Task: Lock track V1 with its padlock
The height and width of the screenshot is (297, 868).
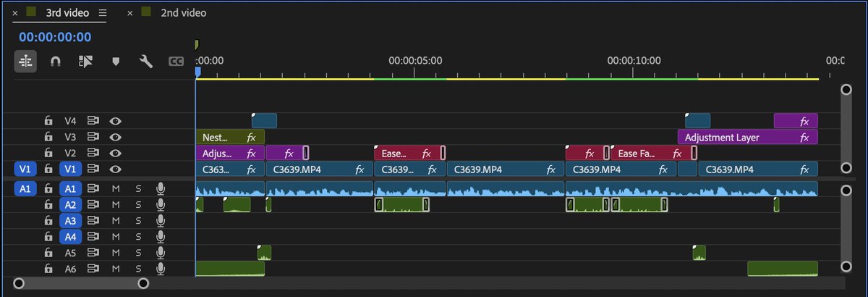Action: pyautogui.click(x=49, y=169)
